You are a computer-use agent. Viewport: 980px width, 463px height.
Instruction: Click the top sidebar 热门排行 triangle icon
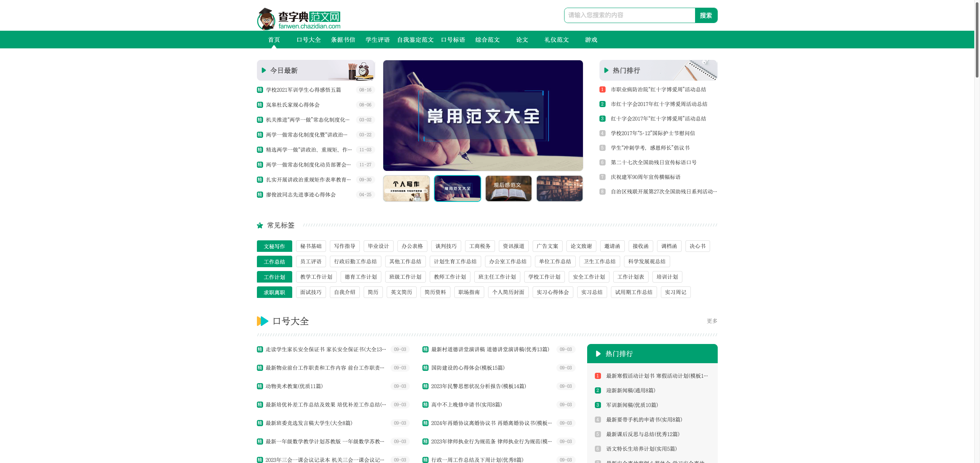606,70
